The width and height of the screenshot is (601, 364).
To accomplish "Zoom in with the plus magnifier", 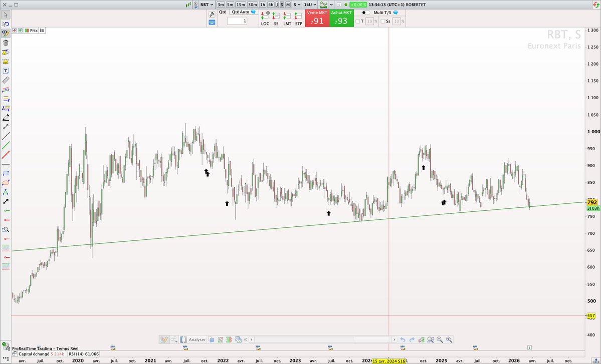I will (x=449, y=339).
